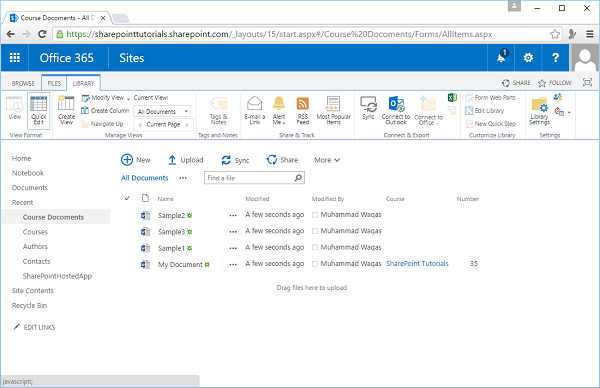Viewport: 600px width, 388px height.
Task: Open the Office 365 app launcher grid
Action: click(x=15, y=58)
